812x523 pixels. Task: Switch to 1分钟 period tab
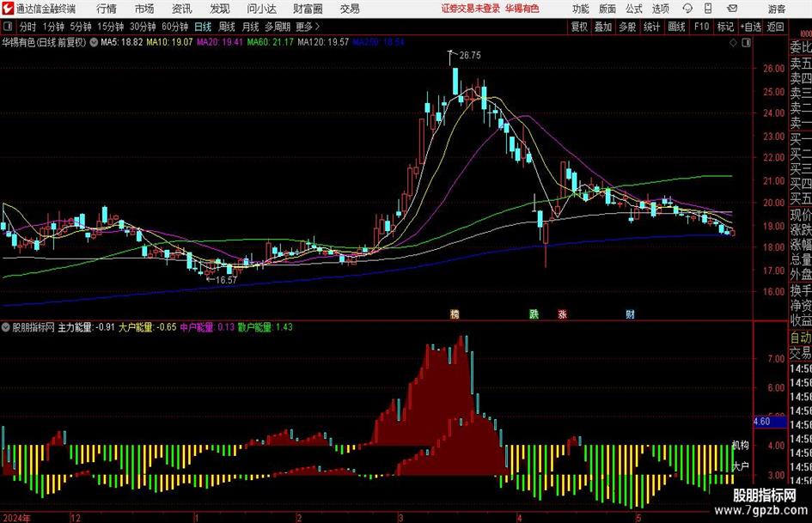coord(52,27)
